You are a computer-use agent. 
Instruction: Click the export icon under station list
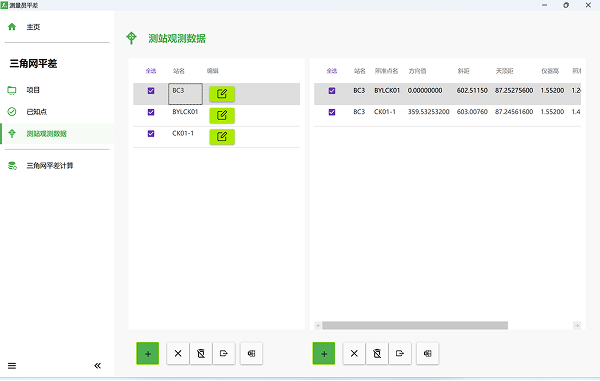coord(224,353)
